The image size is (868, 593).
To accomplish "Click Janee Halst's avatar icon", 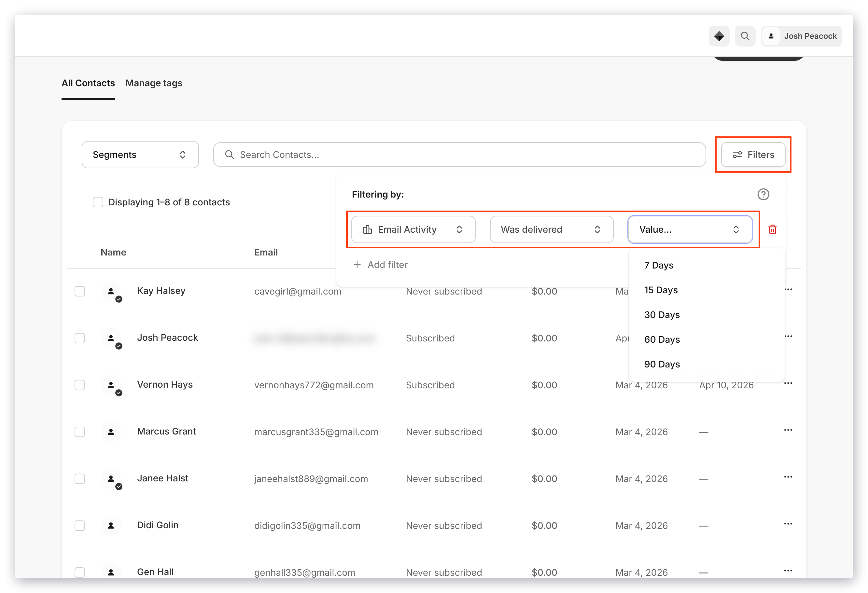I will tap(111, 479).
